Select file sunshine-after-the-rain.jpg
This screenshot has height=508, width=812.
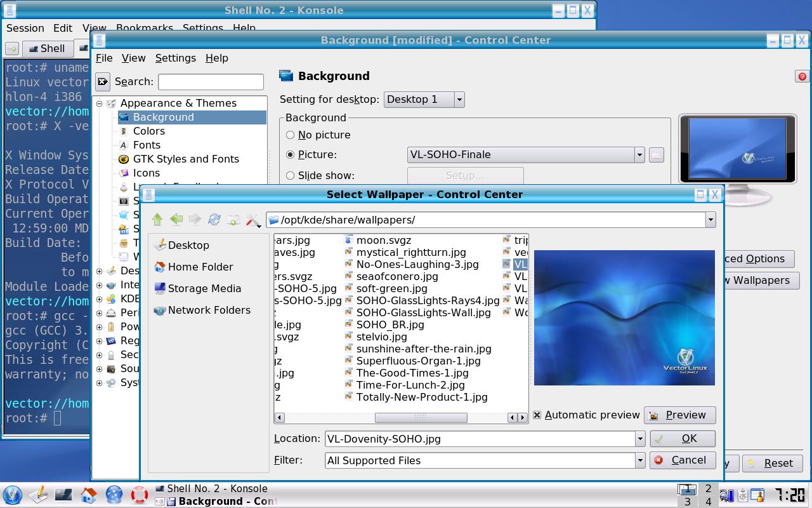[x=418, y=349]
